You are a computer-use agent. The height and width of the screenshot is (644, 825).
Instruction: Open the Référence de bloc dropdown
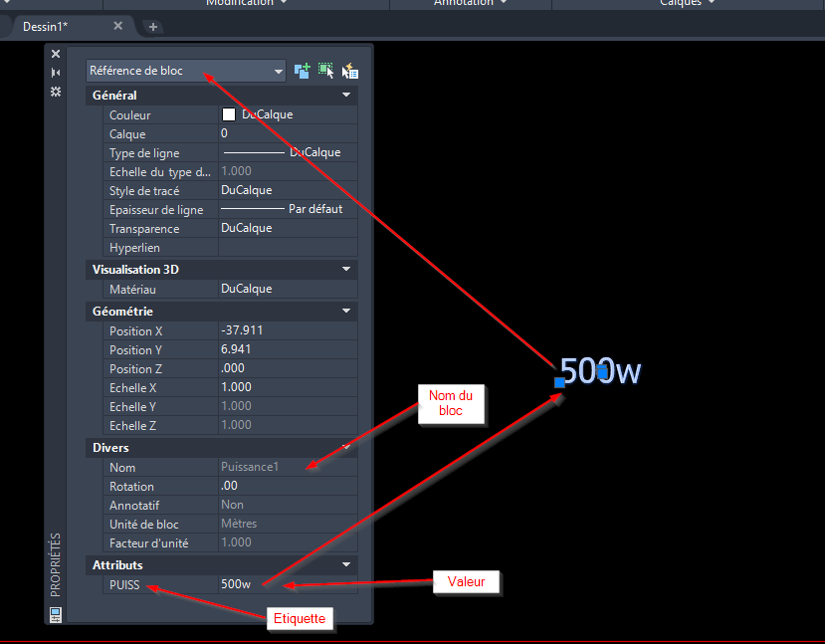(x=186, y=71)
